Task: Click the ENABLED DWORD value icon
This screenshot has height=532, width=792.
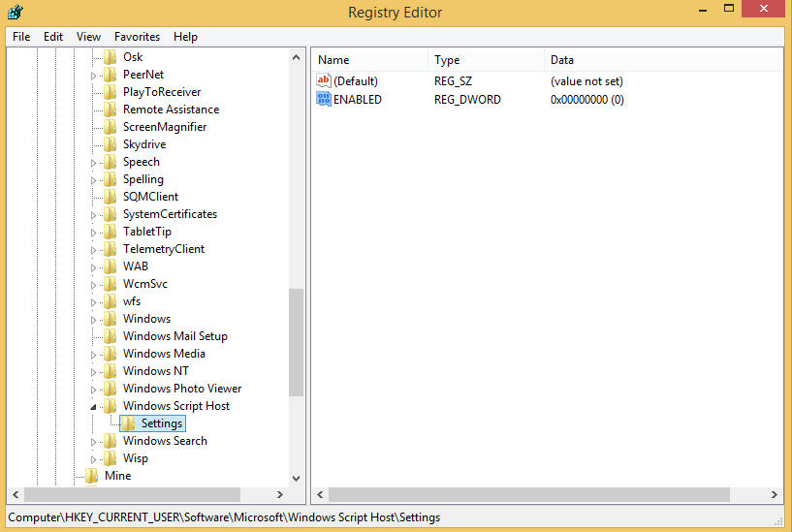Action: (323, 99)
